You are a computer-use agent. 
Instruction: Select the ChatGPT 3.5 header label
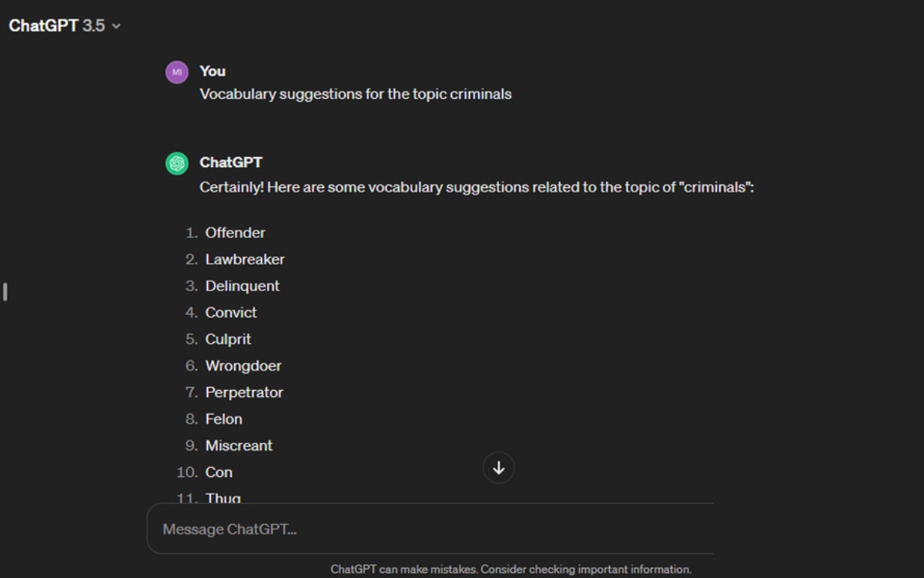coord(54,25)
